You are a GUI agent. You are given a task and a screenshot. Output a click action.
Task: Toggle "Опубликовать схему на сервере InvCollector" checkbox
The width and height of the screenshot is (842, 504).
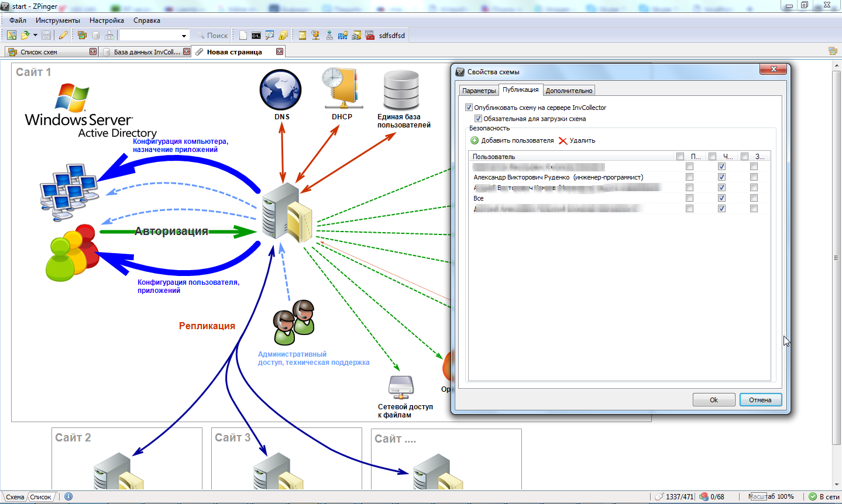[469, 108]
